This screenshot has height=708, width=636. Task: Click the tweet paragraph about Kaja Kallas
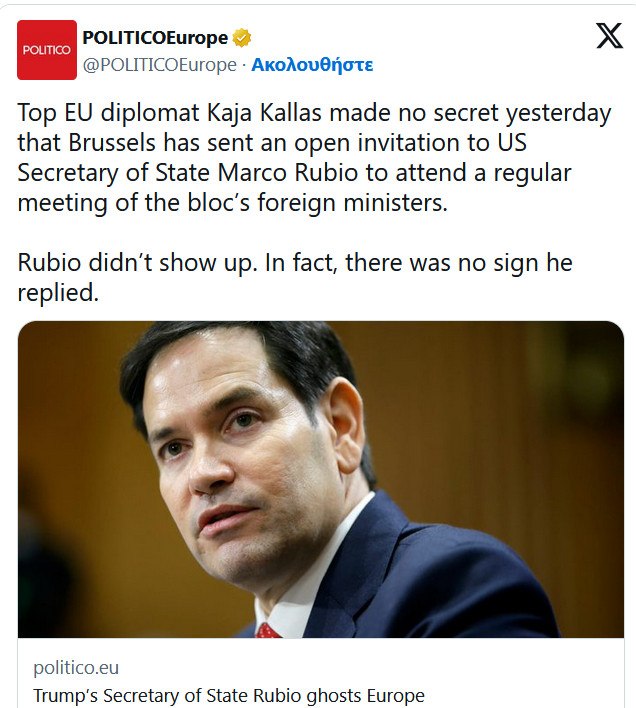314,157
